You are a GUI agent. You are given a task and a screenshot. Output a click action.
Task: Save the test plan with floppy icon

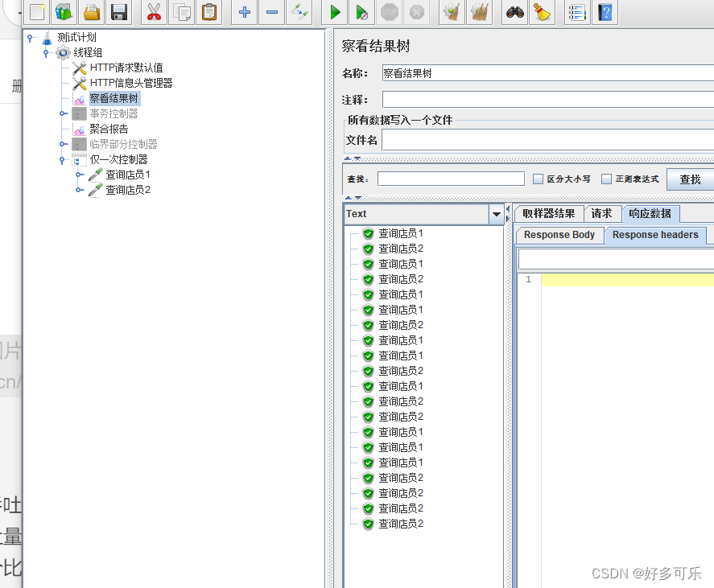pyautogui.click(x=119, y=12)
